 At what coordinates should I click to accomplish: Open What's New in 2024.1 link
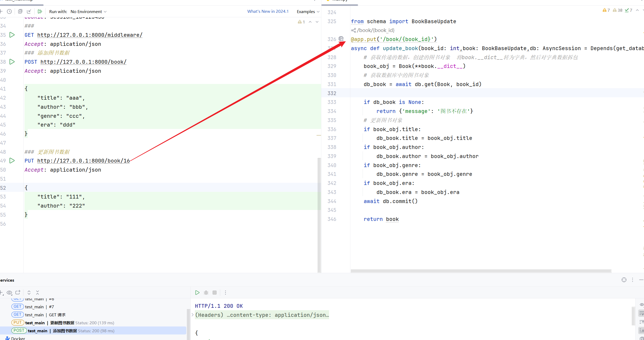(268, 11)
